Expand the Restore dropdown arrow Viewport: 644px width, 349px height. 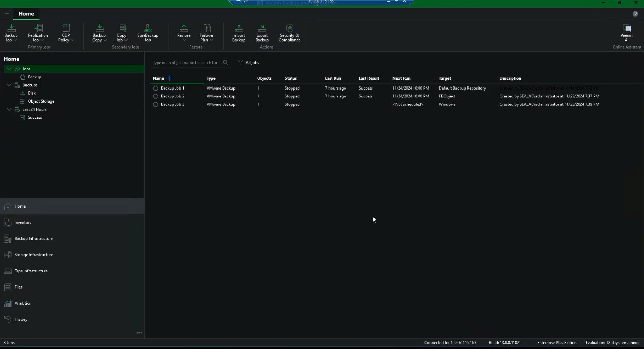tap(184, 40)
